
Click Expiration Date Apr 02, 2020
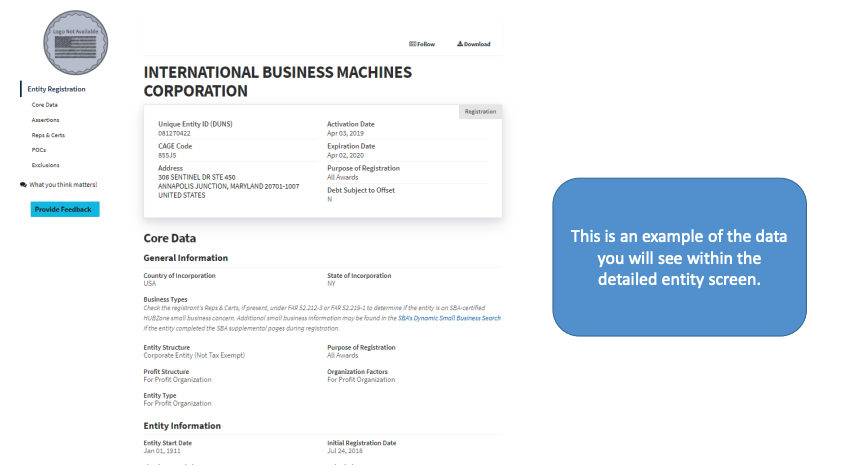[x=345, y=155]
